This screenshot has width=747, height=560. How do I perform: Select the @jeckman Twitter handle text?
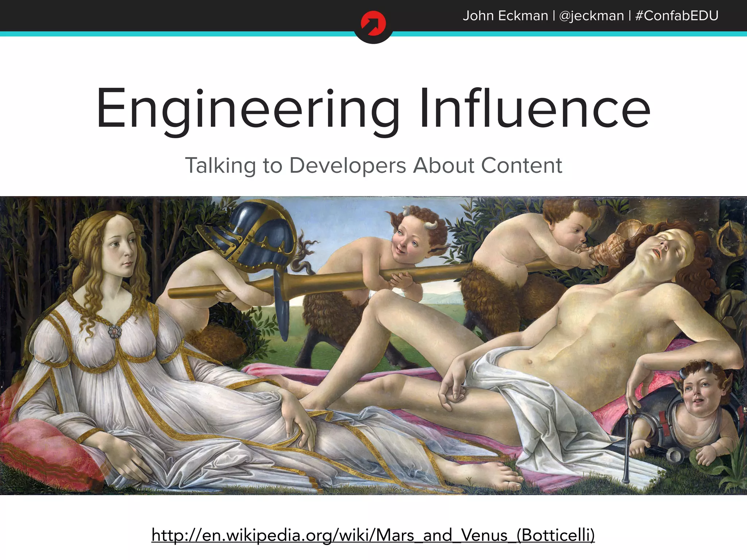[591, 16]
